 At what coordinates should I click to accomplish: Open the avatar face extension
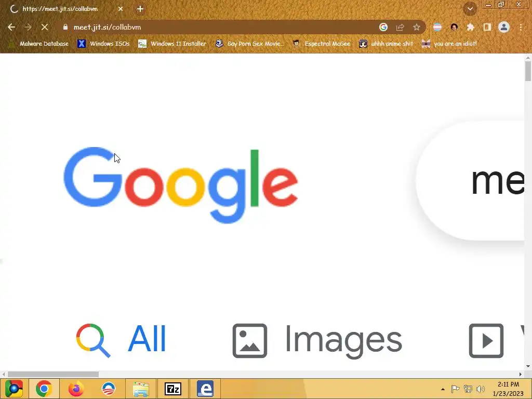pyautogui.click(x=454, y=27)
